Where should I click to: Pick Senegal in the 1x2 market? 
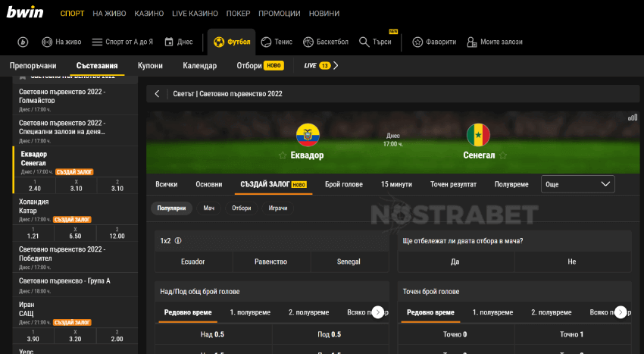349,262
